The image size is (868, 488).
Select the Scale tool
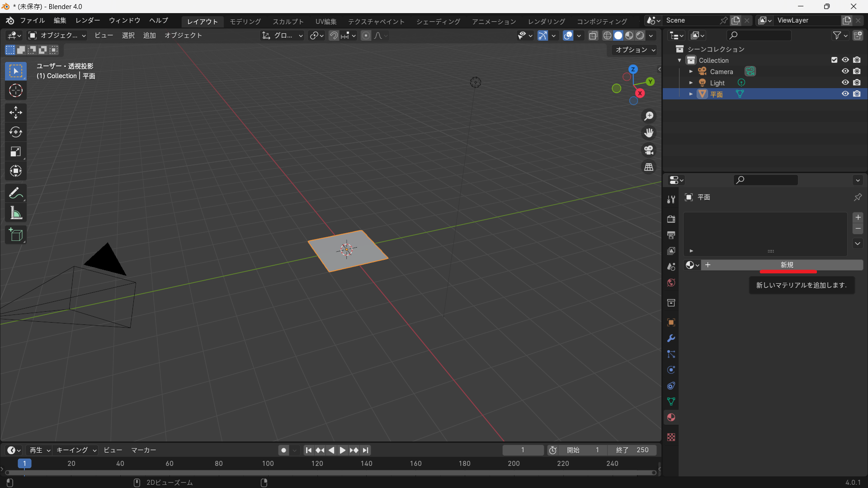tap(16, 152)
